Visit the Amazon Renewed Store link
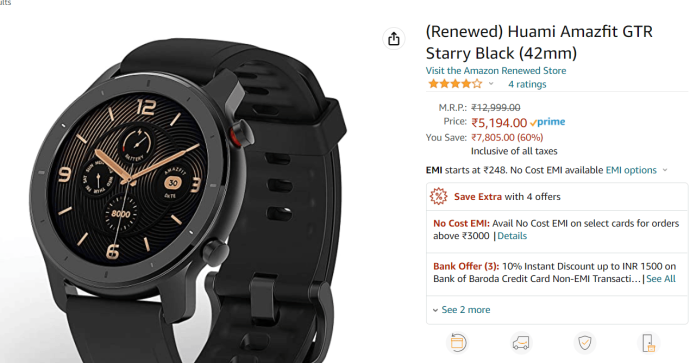 pyautogui.click(x=496, y=71)
